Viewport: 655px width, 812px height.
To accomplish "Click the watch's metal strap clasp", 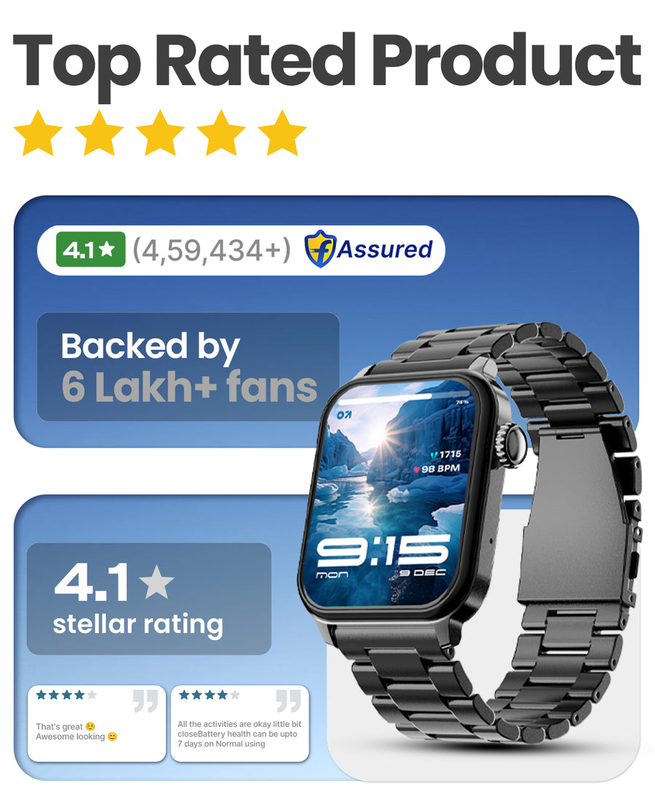I will 575,513.
